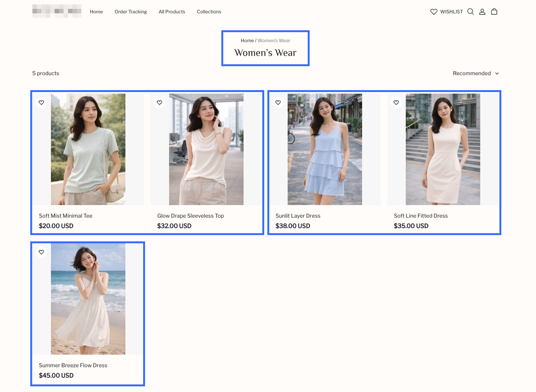Click the chevron beside Recommended

pos(497,73)
